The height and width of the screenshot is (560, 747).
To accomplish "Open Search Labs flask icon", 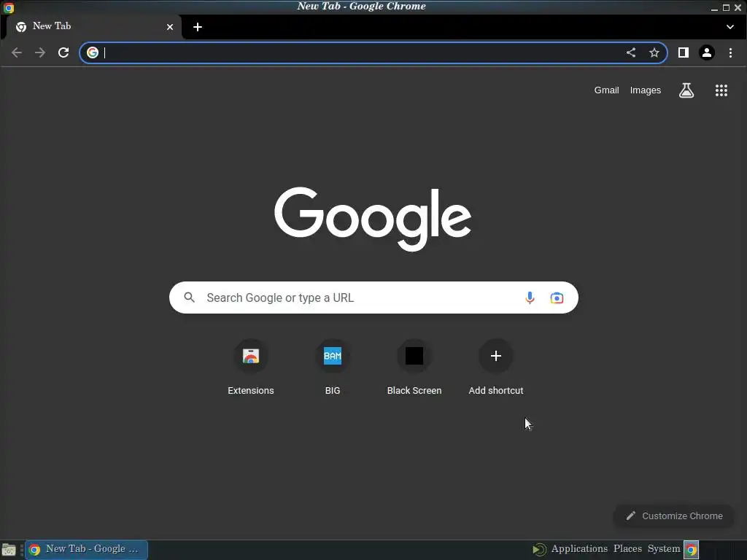I will coord(686,90).
